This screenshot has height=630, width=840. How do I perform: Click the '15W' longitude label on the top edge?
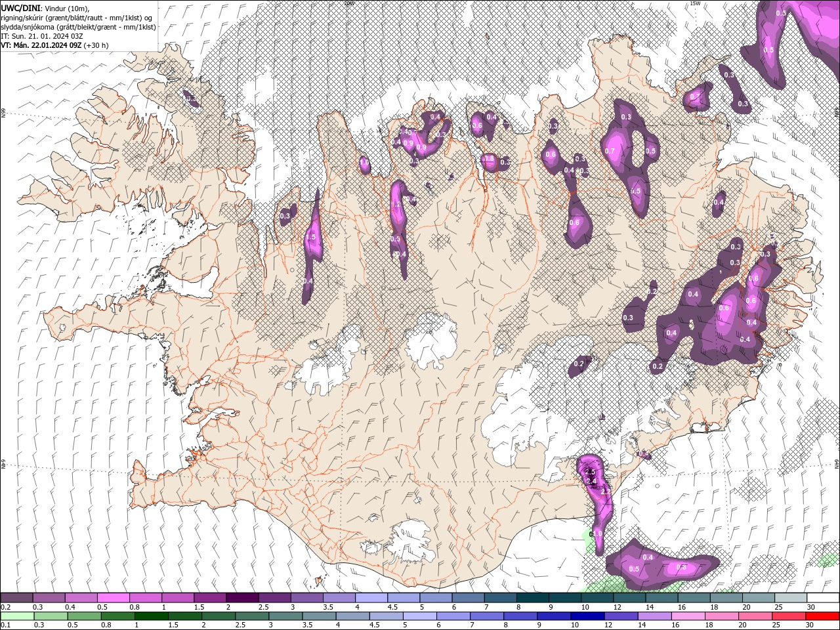point(696,3)
